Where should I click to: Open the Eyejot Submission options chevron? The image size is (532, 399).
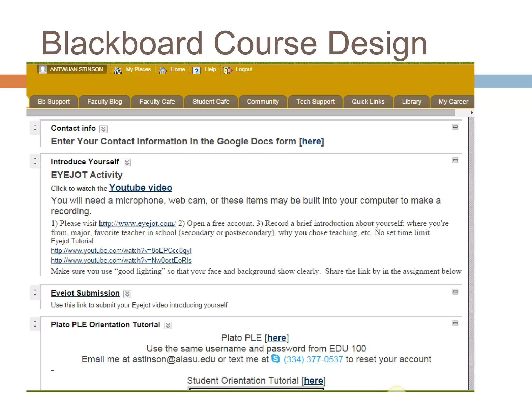[x=127, y=294]
